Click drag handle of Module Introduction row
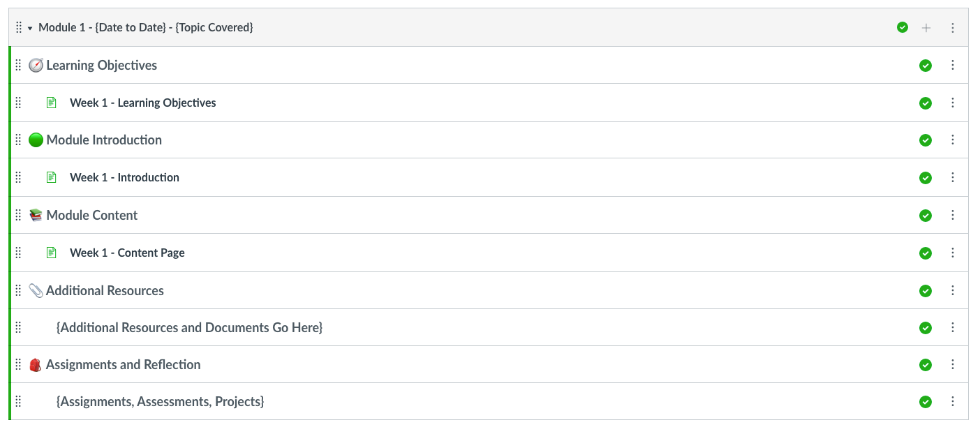 click(x=19, y=140)
